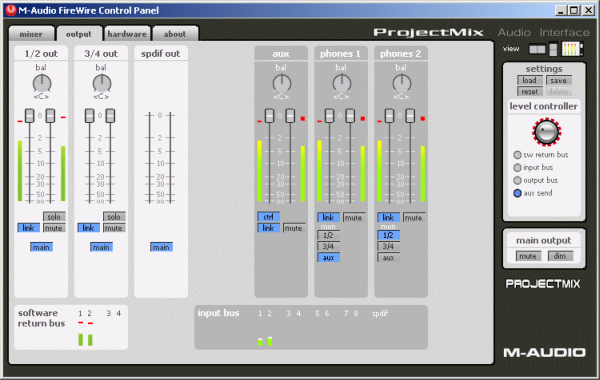Screen dimensions: 600x380
Task: Click the 1/2 out right fader handle
Action: tap(51, 116)
